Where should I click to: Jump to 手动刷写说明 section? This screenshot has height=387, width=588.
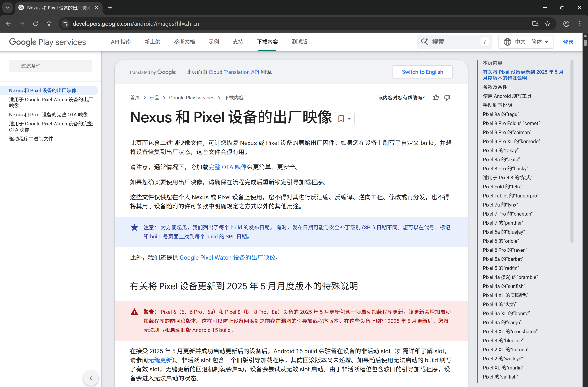497,105
